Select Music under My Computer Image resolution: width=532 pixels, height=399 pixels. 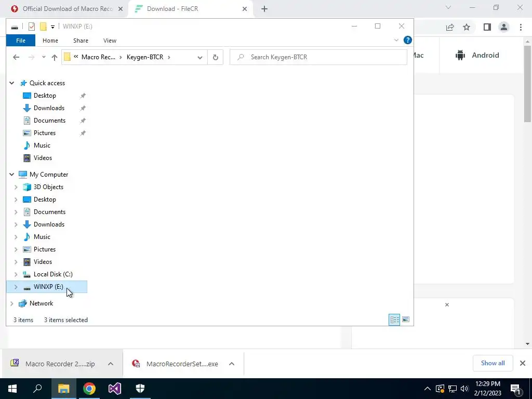click(42, 237)
